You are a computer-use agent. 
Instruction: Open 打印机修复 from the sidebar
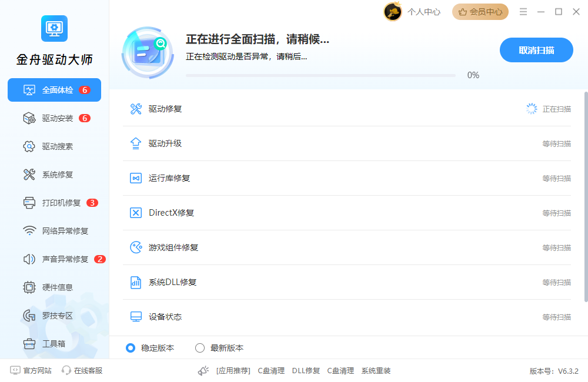54,203
